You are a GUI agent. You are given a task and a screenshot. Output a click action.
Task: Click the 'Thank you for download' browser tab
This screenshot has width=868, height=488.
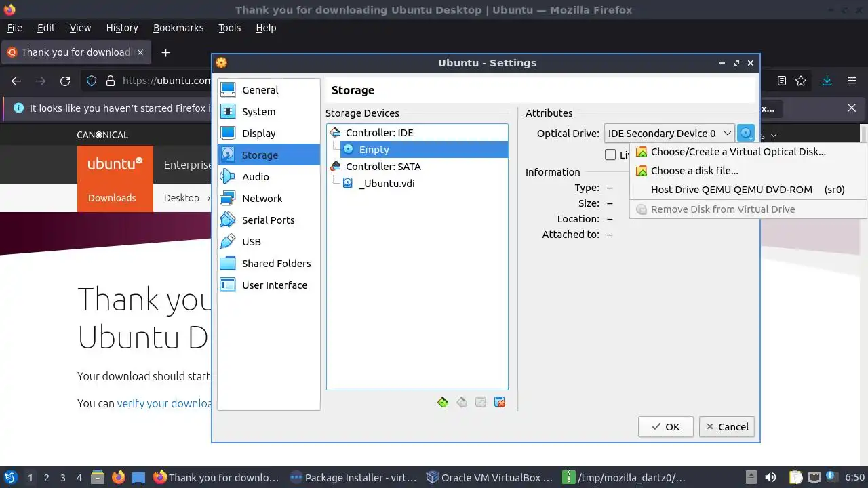pyautogui.click(x=76, y=52)
